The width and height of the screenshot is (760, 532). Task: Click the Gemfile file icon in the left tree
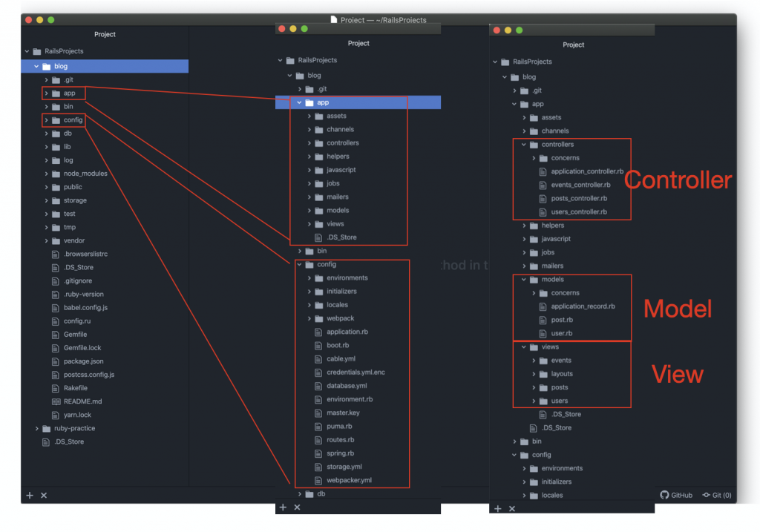pos(55,335)
